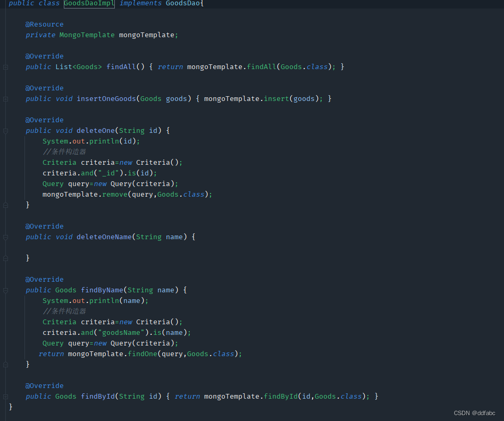
Task: Click the findOne call in findByName
Action: pos(142,353)
